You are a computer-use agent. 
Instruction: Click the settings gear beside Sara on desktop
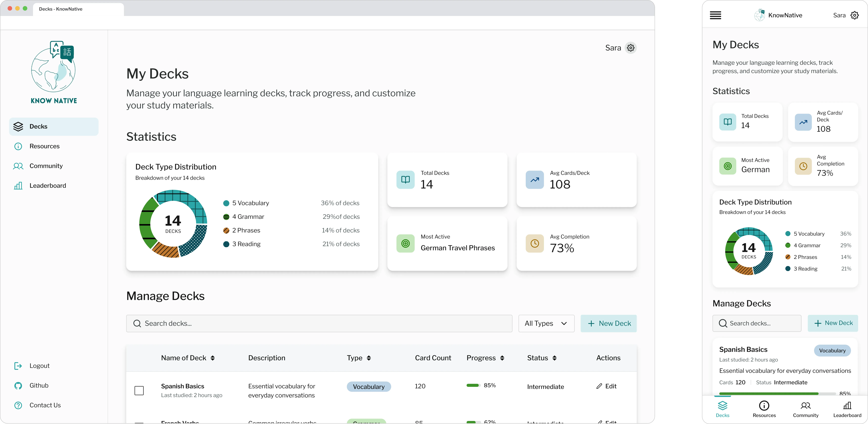coord(630,48)
